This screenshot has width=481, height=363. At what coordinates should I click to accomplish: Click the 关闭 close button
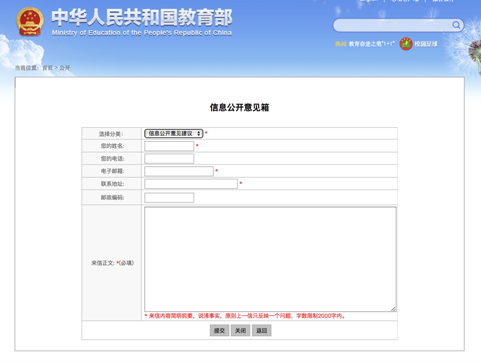pyautogui.click(x=240, y=330)
